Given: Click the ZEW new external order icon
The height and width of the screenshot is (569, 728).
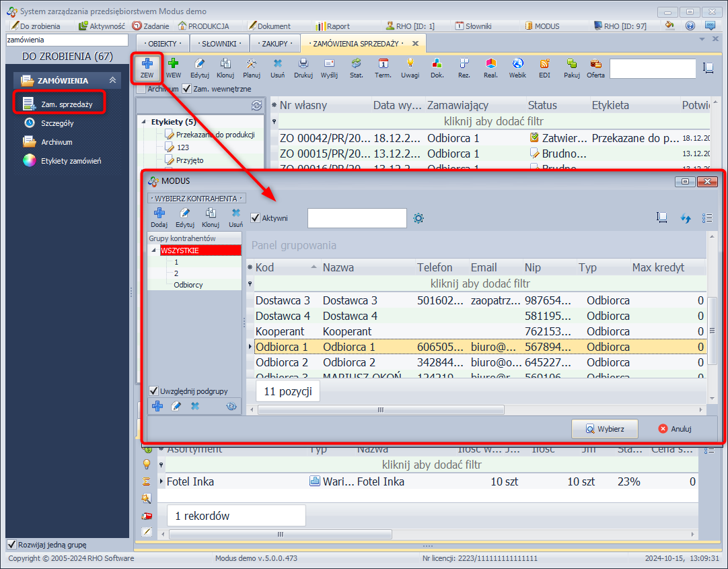Looking at the screenshot, I should click(x=147, y=67).
